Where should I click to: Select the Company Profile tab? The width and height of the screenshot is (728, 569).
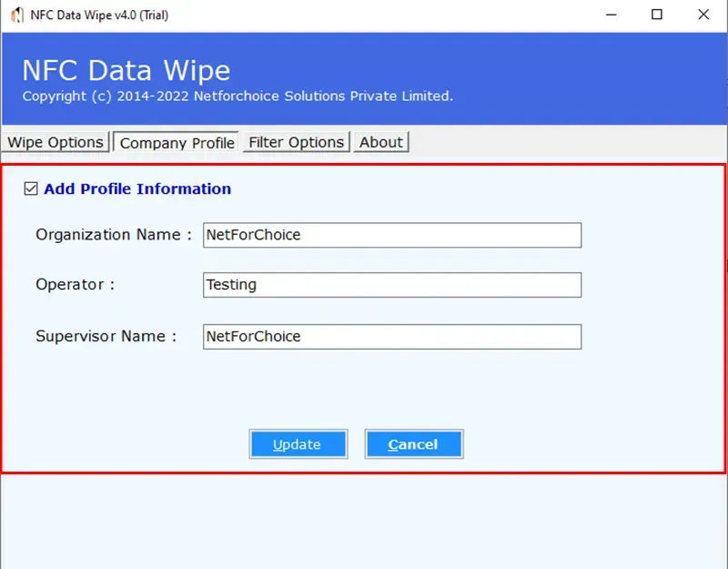coord(177,142)
